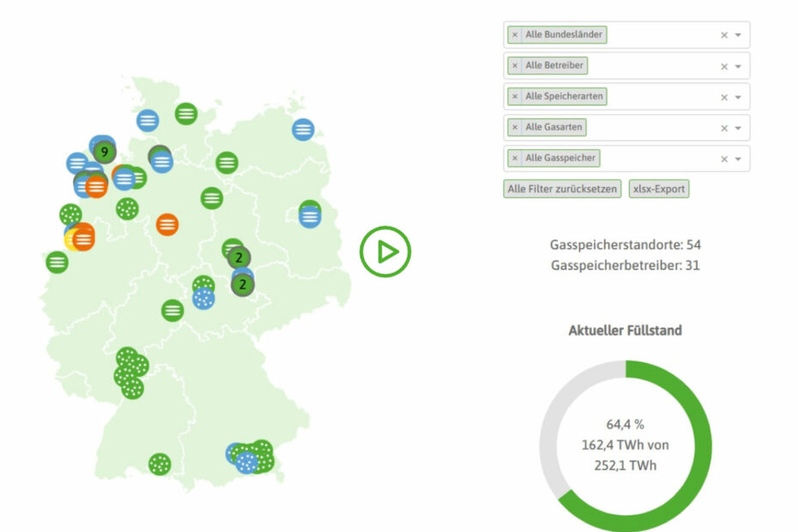798x532 pixels.
Task: Remove the 'Alle Gasarten' tag
Action: [515, 127]
